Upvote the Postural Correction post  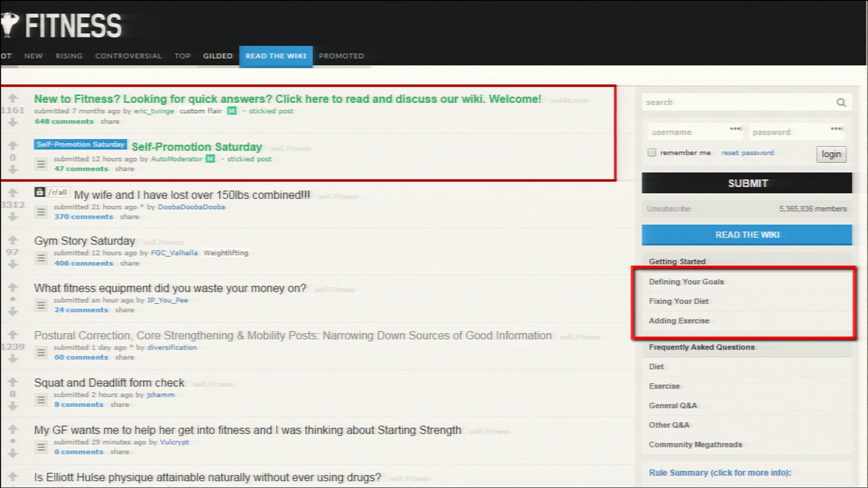[x=13, y=334]
